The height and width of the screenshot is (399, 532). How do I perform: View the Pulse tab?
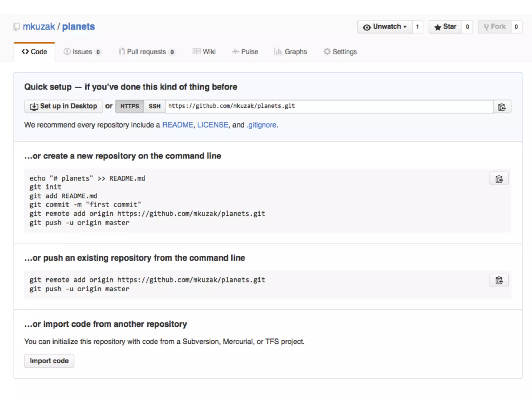tap(245, 52)
